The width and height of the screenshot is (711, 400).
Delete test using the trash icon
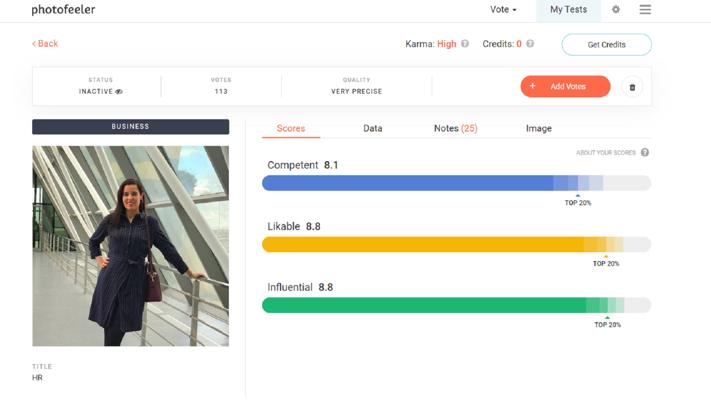[632, 87]
